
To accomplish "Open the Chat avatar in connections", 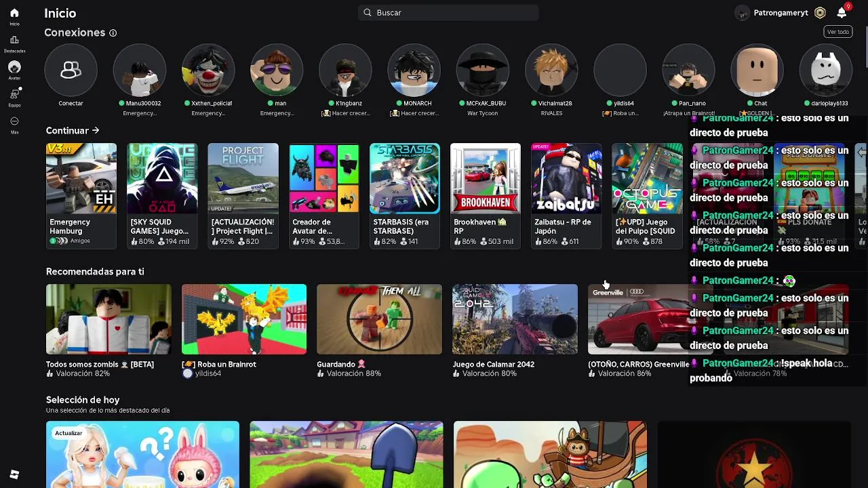I will (757, 70).
